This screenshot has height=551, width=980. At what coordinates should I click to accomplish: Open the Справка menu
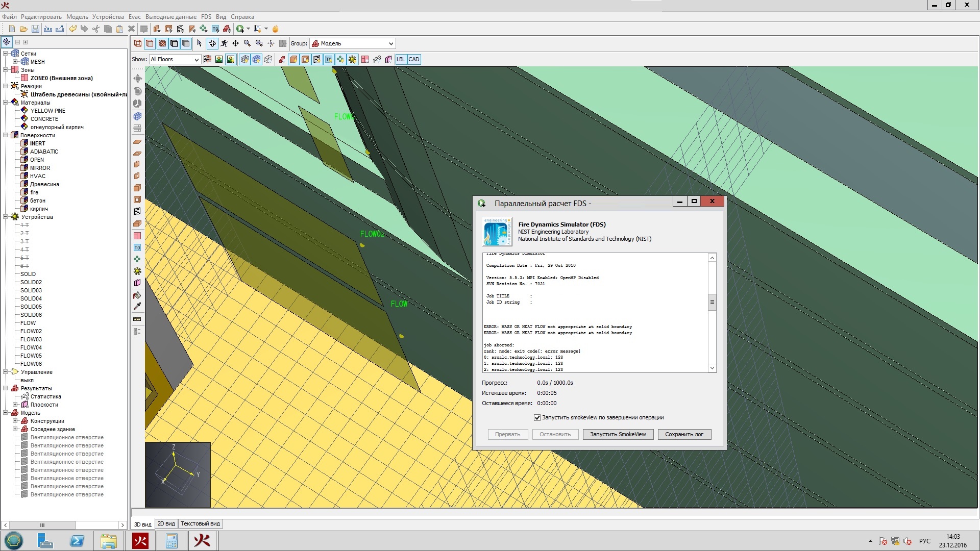pos(242,17)
